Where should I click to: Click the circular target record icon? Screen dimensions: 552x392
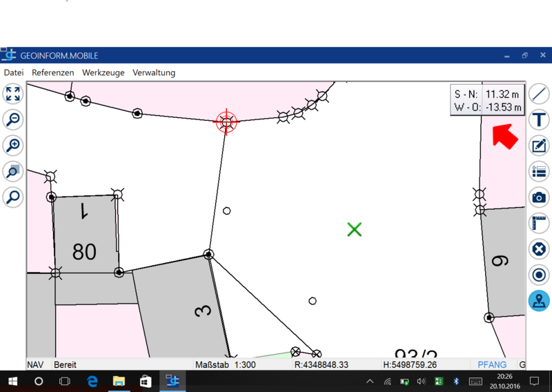[539, 275]
